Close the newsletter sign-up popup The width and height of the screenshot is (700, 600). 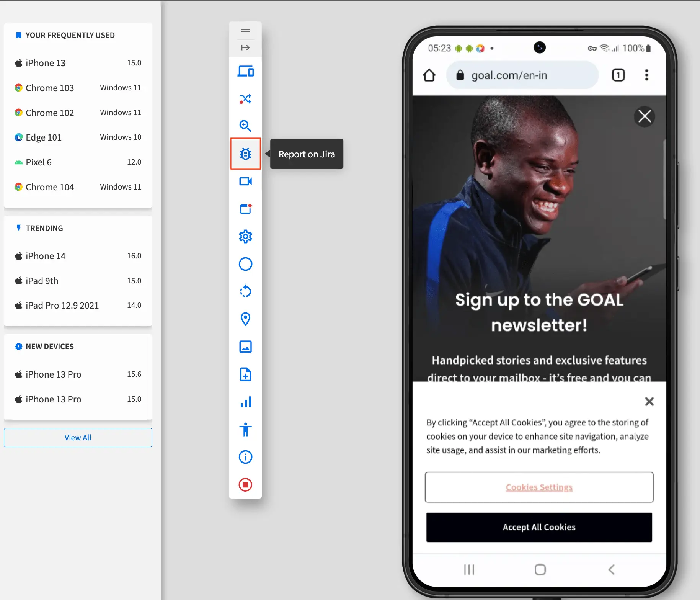pyautogui.click(x=645, y=116)
